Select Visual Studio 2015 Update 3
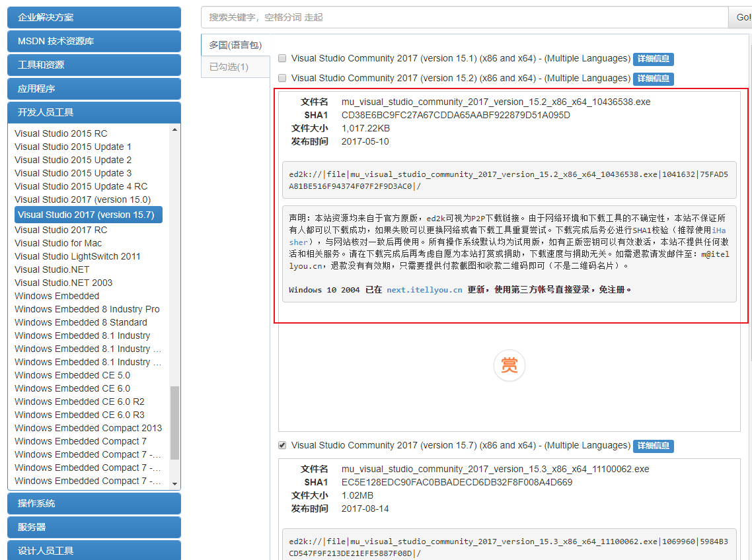 pos(73,173)
